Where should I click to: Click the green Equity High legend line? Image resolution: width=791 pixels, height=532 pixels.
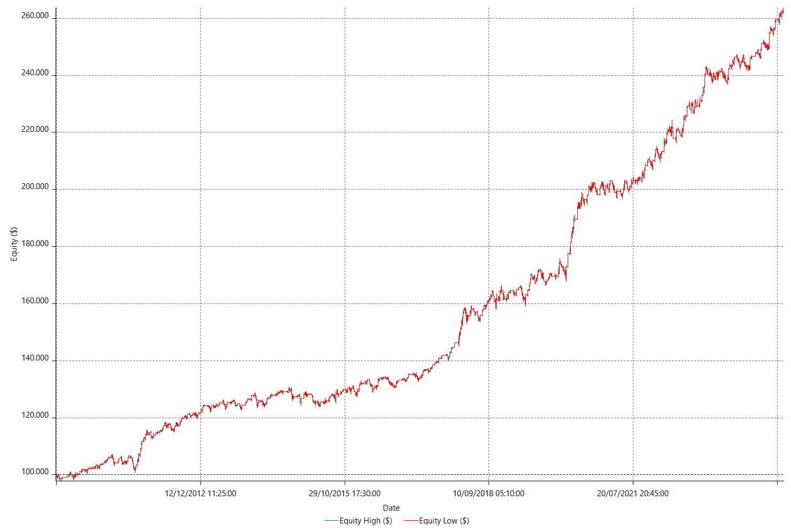pos(331,521)
